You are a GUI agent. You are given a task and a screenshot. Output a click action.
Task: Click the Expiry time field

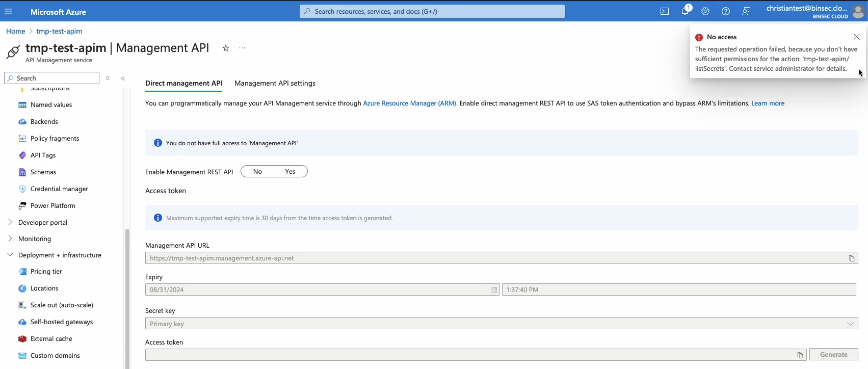[679, 290]
